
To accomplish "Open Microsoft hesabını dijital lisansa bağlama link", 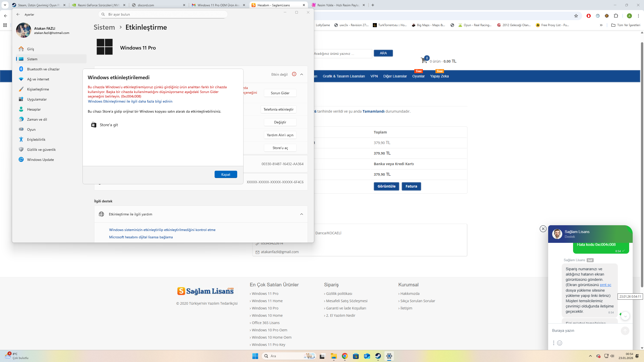I will coord(141,237).
